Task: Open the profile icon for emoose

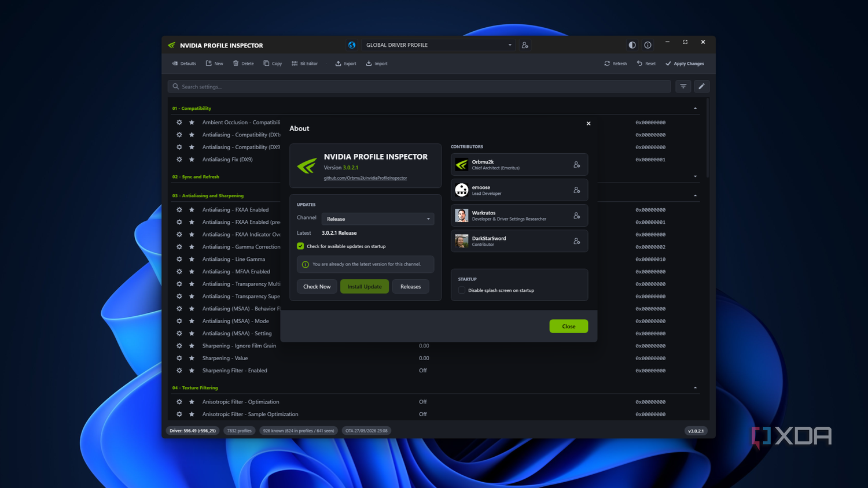Action: pos(577,190)
